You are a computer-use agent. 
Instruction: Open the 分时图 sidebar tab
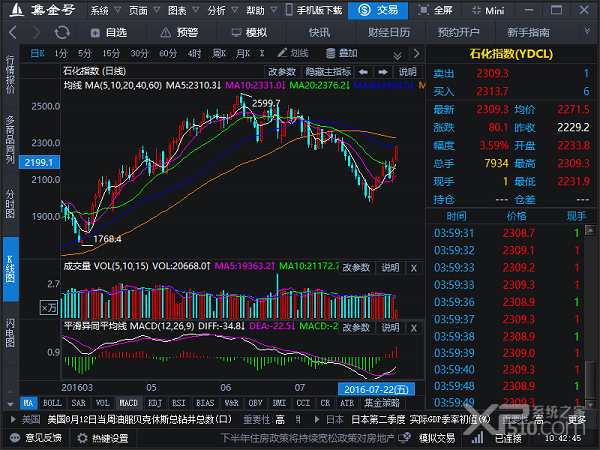point(10,204)
